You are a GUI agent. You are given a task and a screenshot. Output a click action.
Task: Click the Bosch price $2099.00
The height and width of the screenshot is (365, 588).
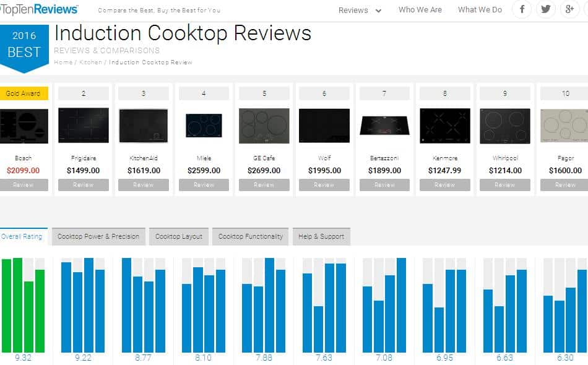pyautogui.click(x=24, y=171)
